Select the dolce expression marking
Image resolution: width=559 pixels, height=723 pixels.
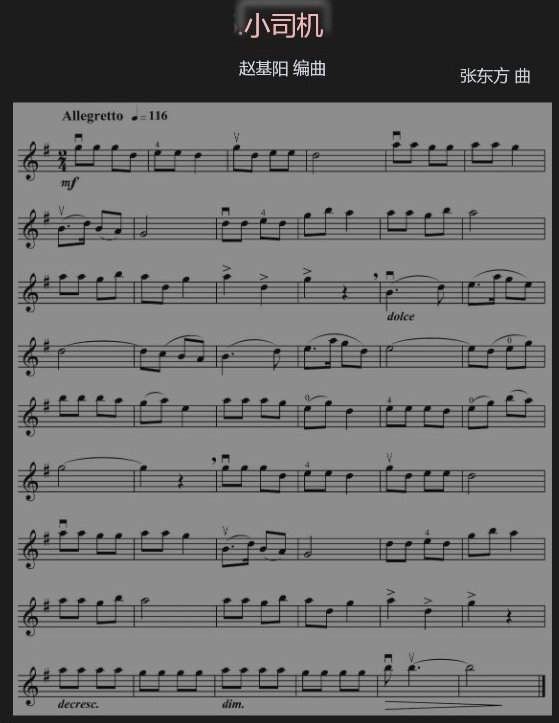(401, 316)
